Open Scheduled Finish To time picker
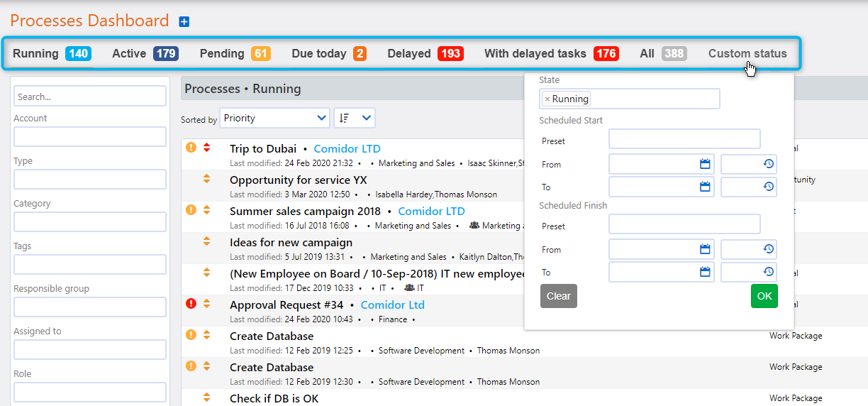 click(x=769, y=273)
